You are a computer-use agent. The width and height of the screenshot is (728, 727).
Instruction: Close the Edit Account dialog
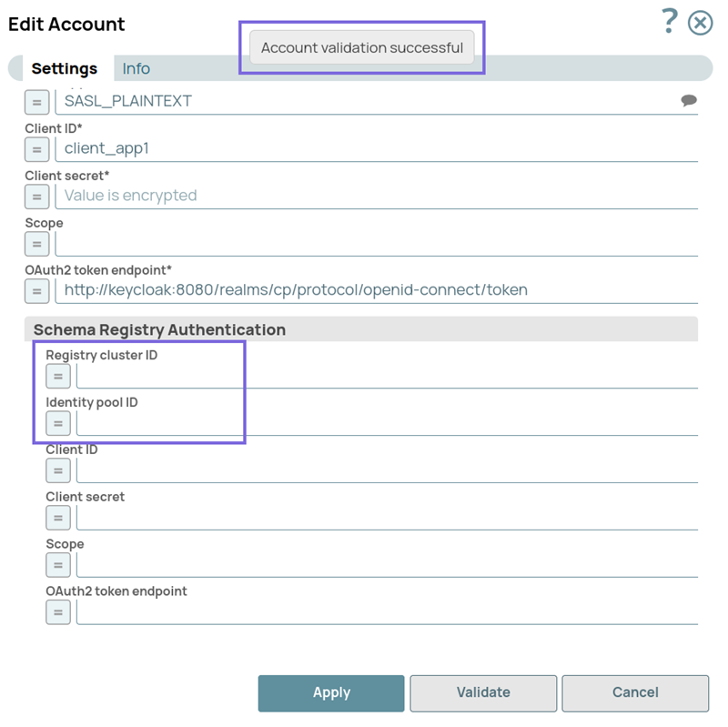(700, 23)
